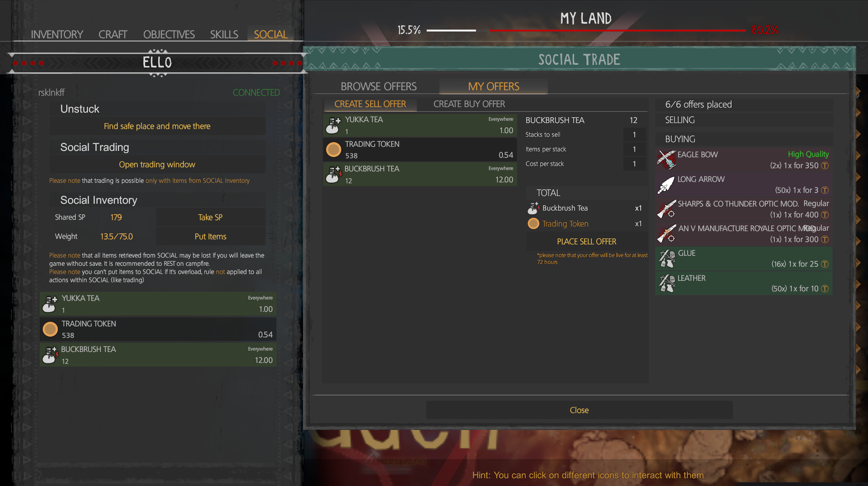Click the Trading Token coin icon in trade list
Viewport: 868px width, 486px height.
point(334,150)
